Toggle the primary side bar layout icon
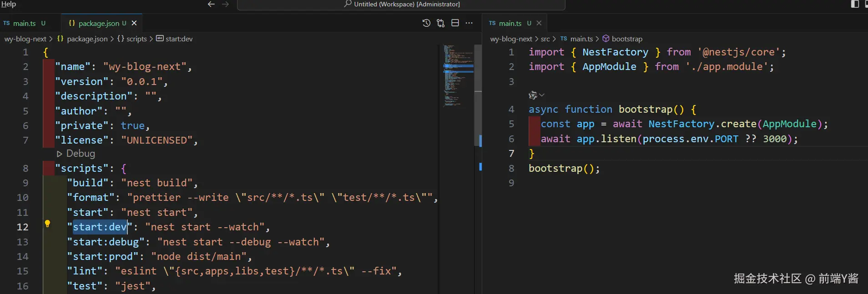Viewport: 868px width, 294px height. click(x=855, y=4)
